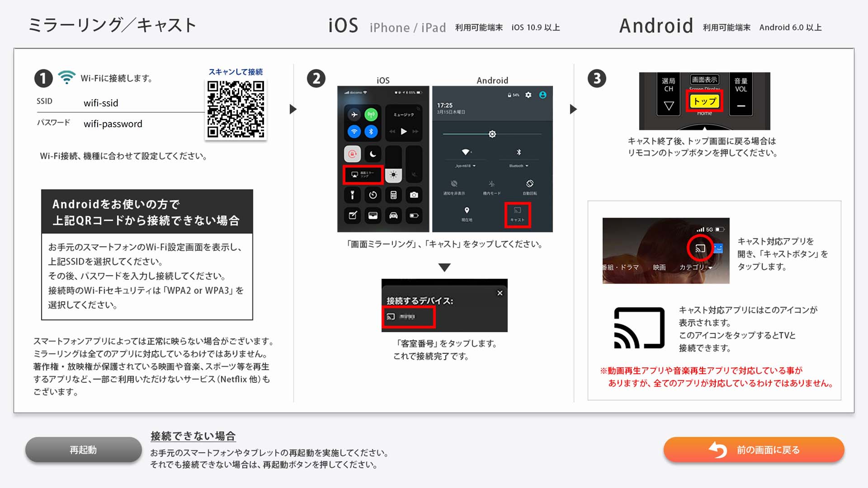Tap the 画面ミラーリング screen mirroring tile
Image resolution: width=868 pixels, height=488 pixels.
click(363, 175)
